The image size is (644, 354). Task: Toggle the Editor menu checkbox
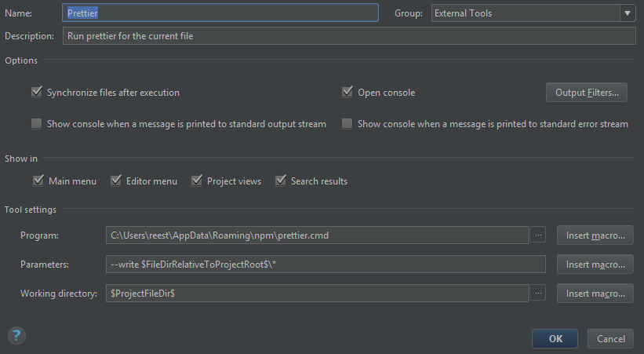(x=116, y=181)
